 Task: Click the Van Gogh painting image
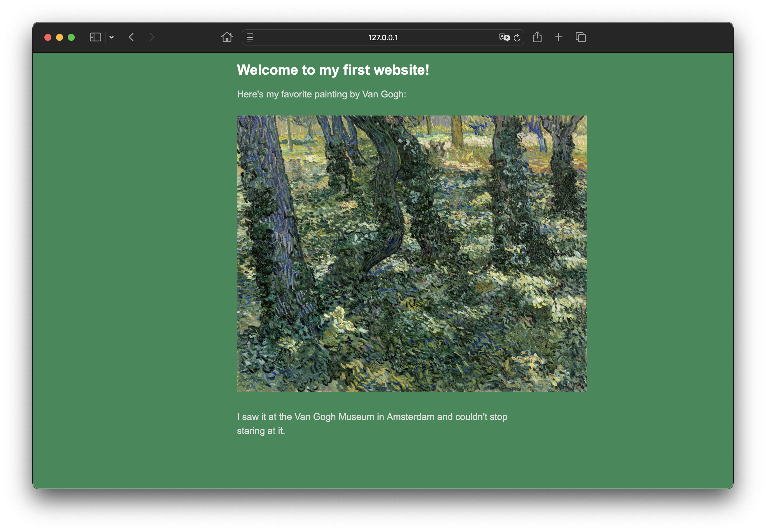pyautogui.click(x=412, y=254)
